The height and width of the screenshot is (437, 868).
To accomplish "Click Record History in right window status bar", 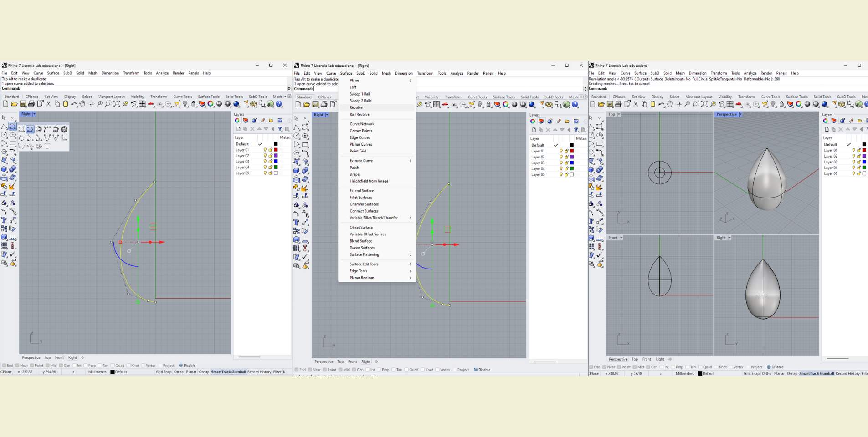I will [x=847, y=373].
